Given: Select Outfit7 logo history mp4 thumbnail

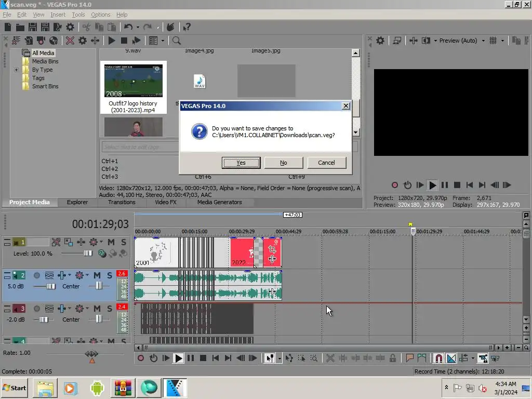Looking at the screenshot, I should pyautogui.click(x=134, y=81).
